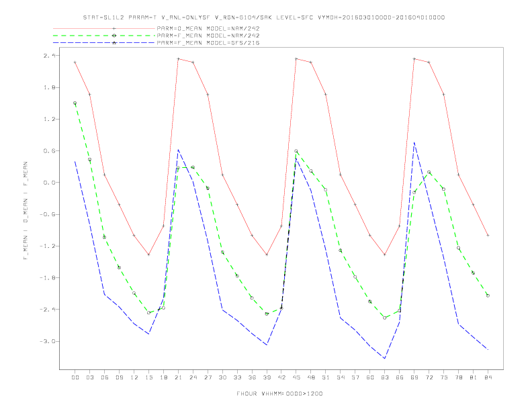
Task: Click green NAM circle marker at hour 00
Action: (75, 103)
